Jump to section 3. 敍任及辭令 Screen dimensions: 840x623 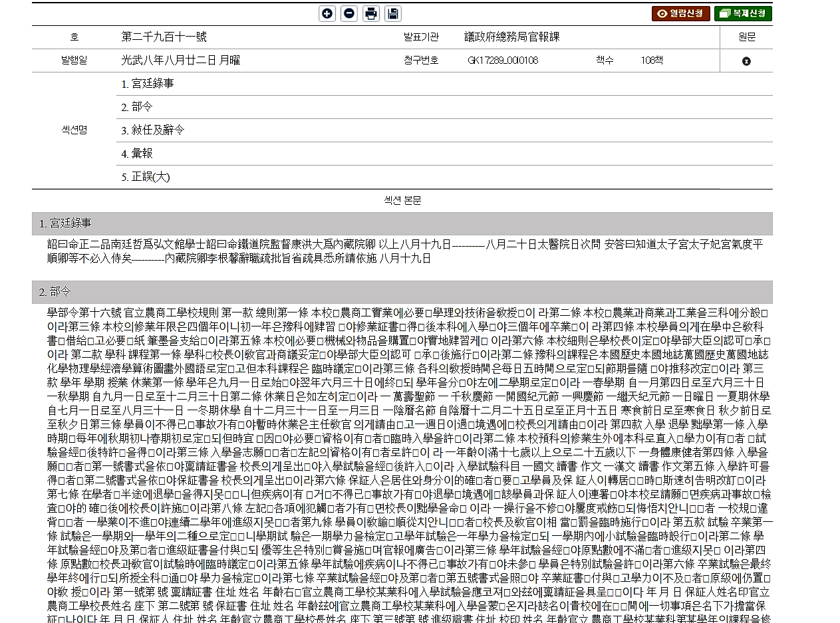(153, 130)
